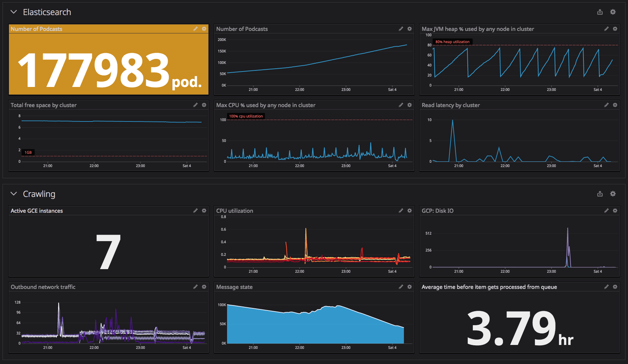Click the CPU utilization widget title
The width and height of the screenshot is (628, 364).
235,211
